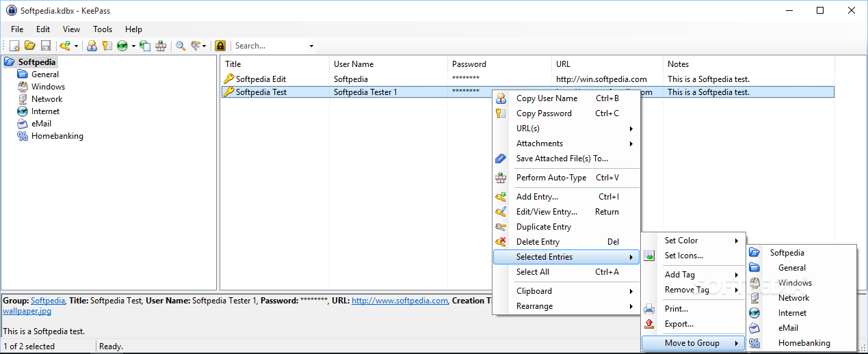The width and height of the screenshot is (868, 354).
Task: Click inside the Search... input field
Action: pyautogui.click(x=269, y=46)
